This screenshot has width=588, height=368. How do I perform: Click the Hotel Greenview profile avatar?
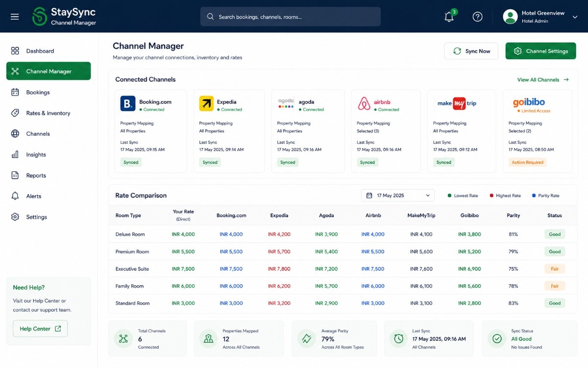tap(510, 17)
